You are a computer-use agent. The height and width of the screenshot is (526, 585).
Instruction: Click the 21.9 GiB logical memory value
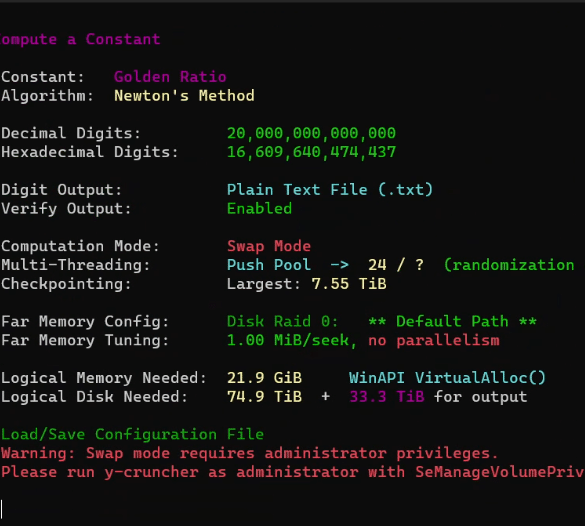(264, 378)
